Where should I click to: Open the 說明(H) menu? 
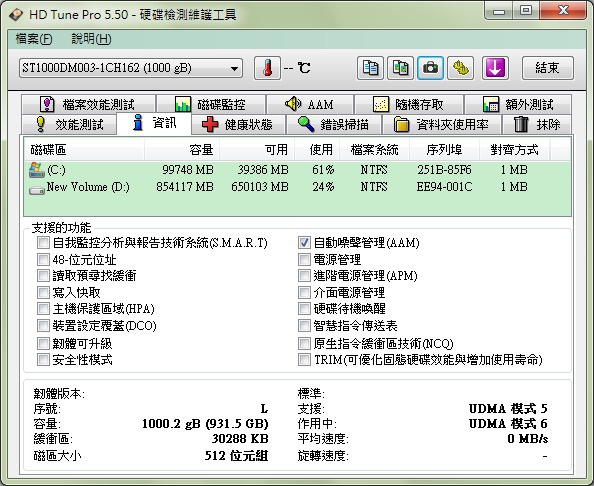click(91, 39)
